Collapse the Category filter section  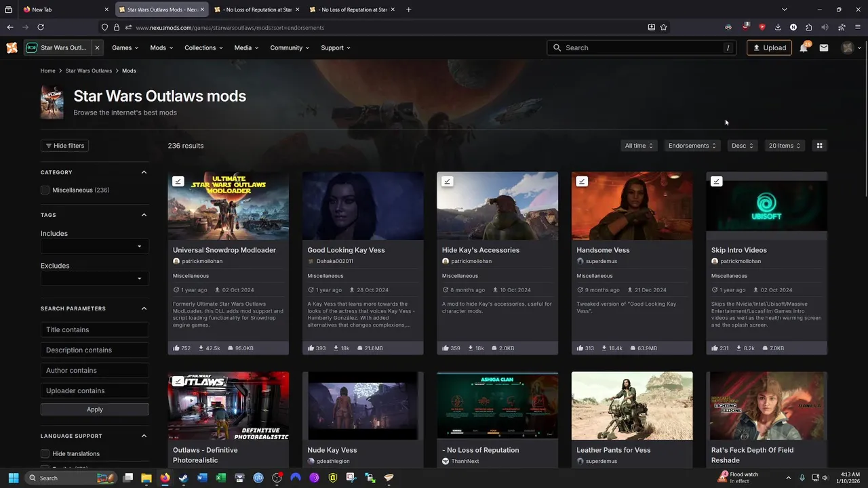point(144,172)
